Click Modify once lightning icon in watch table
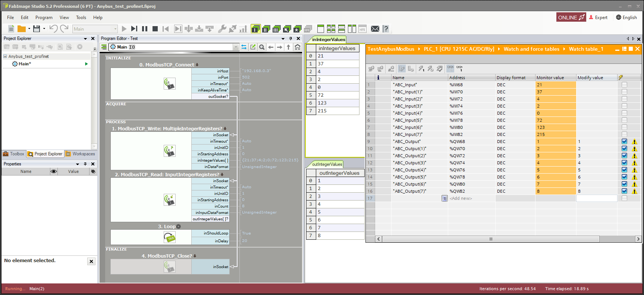 tap(421, 69)
